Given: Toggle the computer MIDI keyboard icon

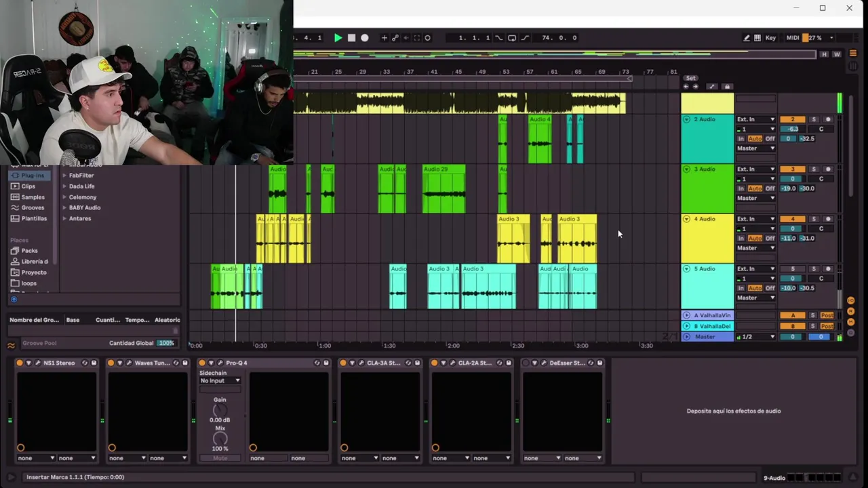Looking at the screenshot, I should coord(757,38).
